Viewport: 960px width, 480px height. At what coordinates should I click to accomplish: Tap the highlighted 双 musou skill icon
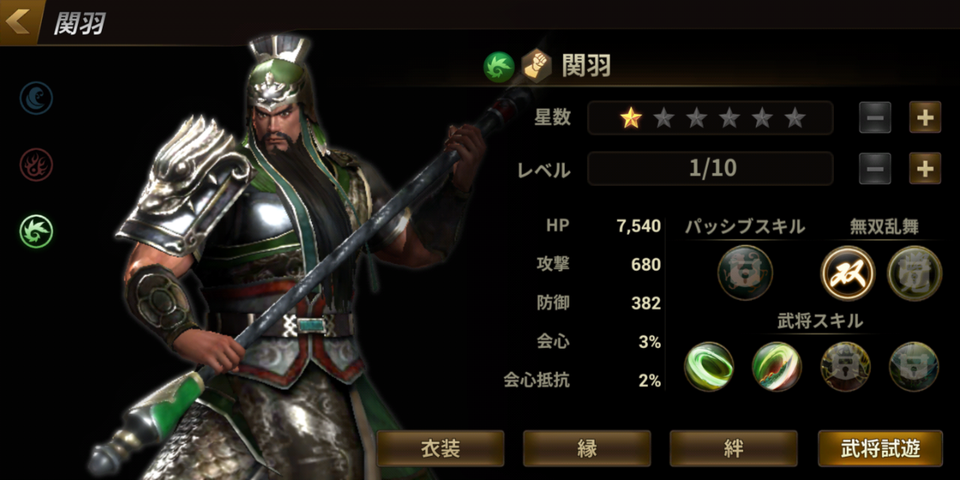[848, 272]
